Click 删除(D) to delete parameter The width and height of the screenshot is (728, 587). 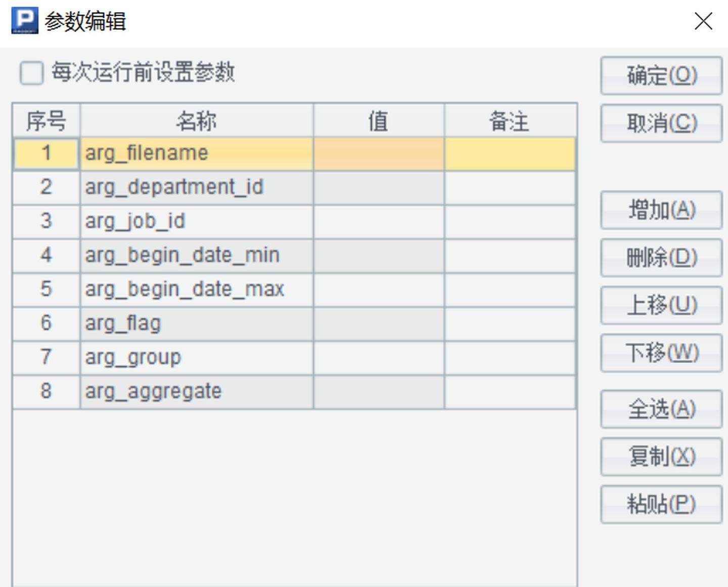(661, 258)
